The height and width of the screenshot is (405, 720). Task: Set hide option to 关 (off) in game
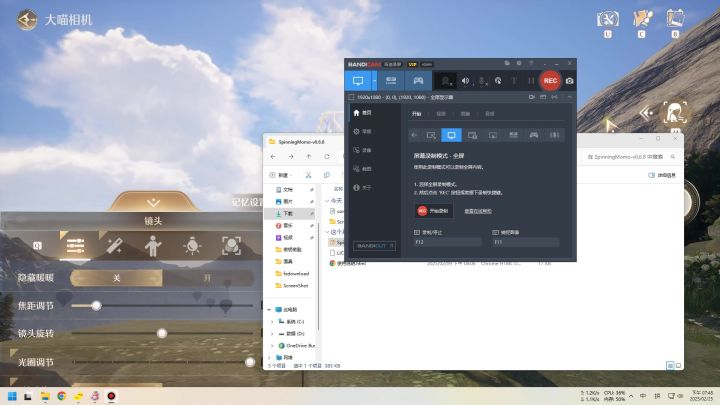tap(116, 278)
